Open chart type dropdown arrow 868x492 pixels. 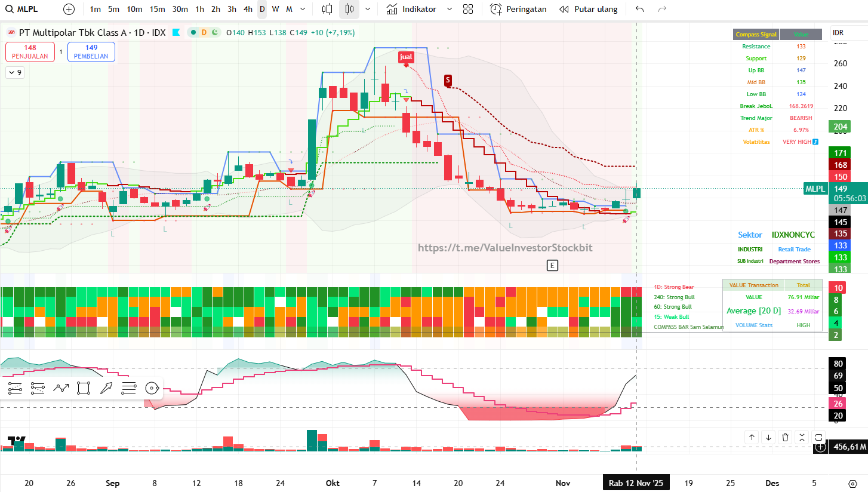click(x=367, y=9)
